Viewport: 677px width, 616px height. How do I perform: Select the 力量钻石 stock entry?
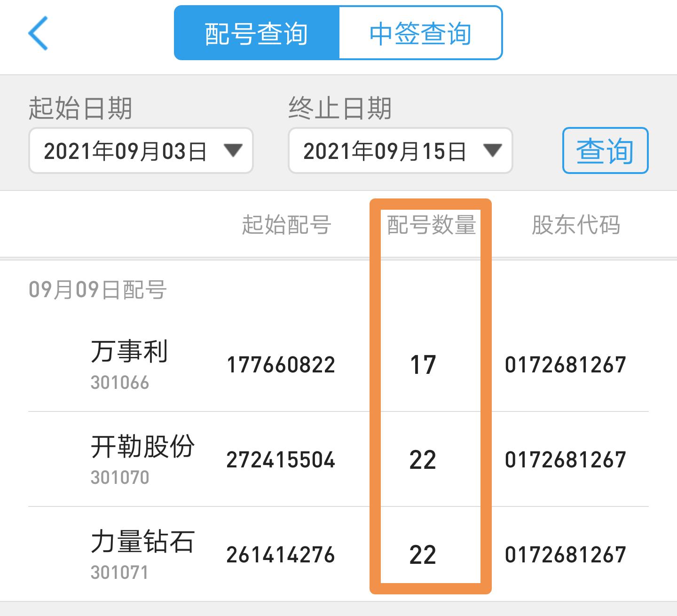[x=141, y=543]
